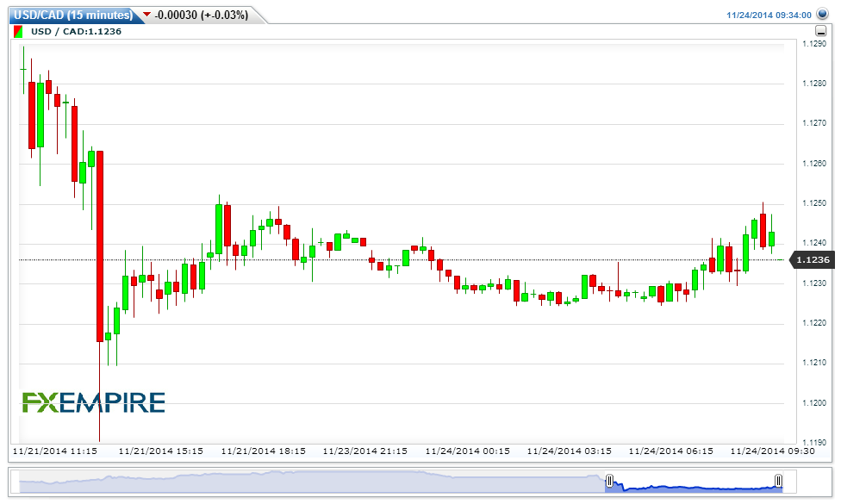Screen dimensions: 841x504
Task: Click the 1.1190 price axis label
Action: (x=814, y=443)
